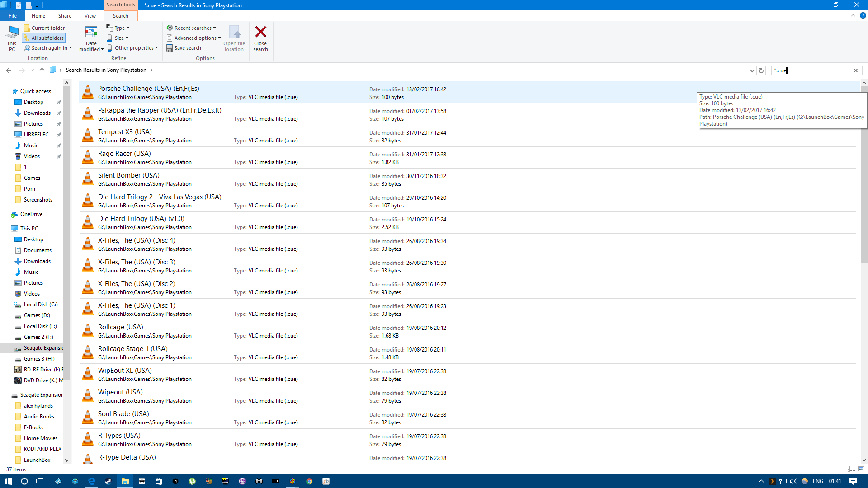Open Advanced options dropdown
868x488 pixels.
[x=193, y=38]
